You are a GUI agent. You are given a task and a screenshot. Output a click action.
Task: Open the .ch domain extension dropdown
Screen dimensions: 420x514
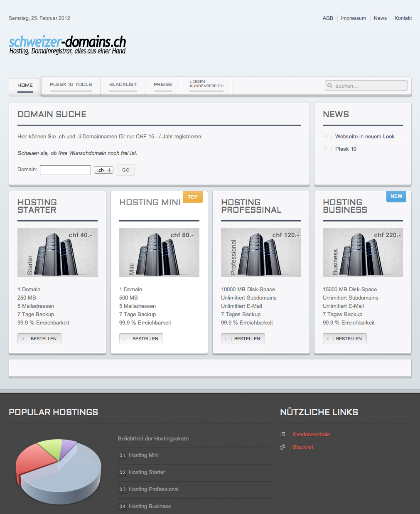tap(103, 170)
